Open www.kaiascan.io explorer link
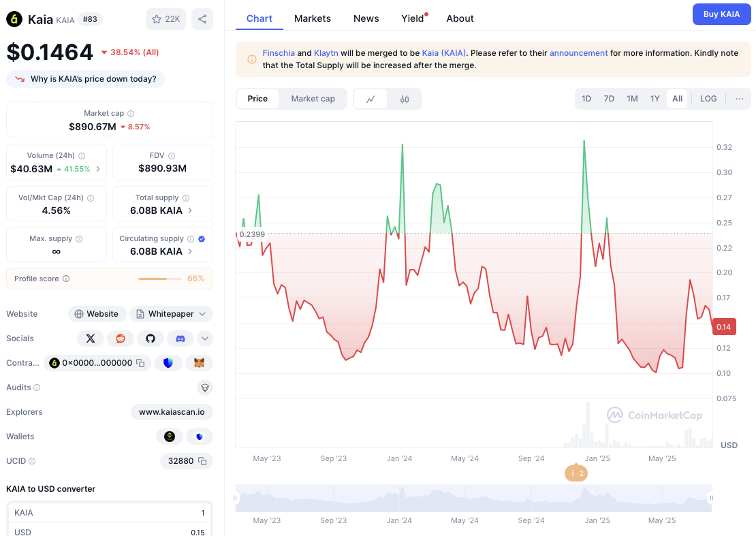Viewport: 756px width, 536px height. 172,412
